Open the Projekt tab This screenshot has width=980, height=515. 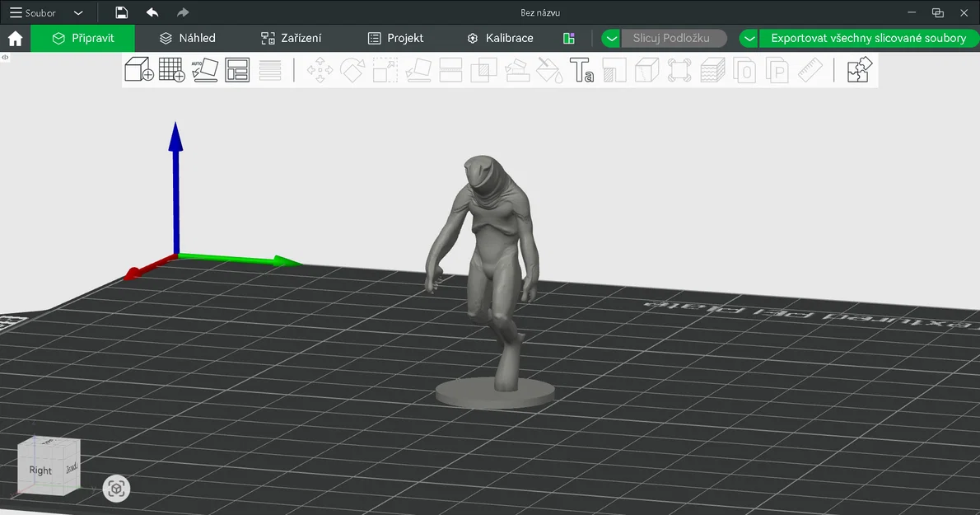(x=395, y=38)
